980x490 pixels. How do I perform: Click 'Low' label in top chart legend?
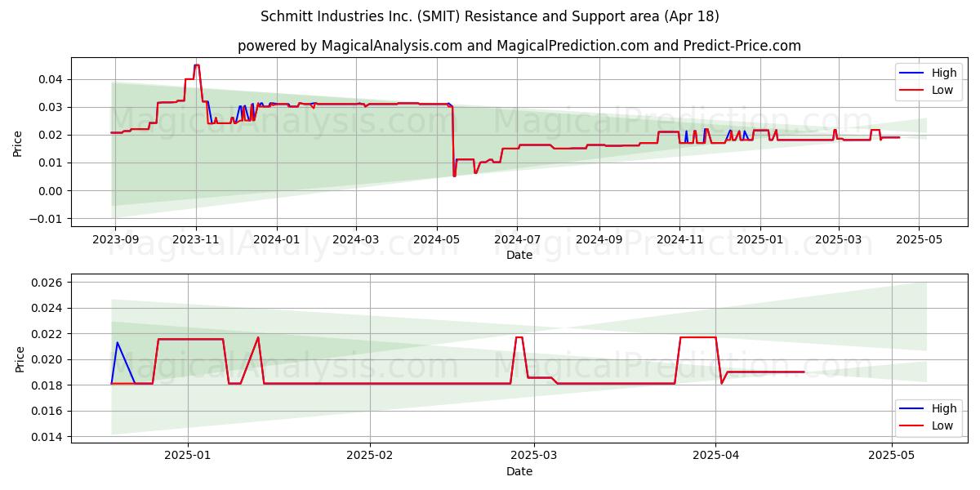(x=942, y=90)
